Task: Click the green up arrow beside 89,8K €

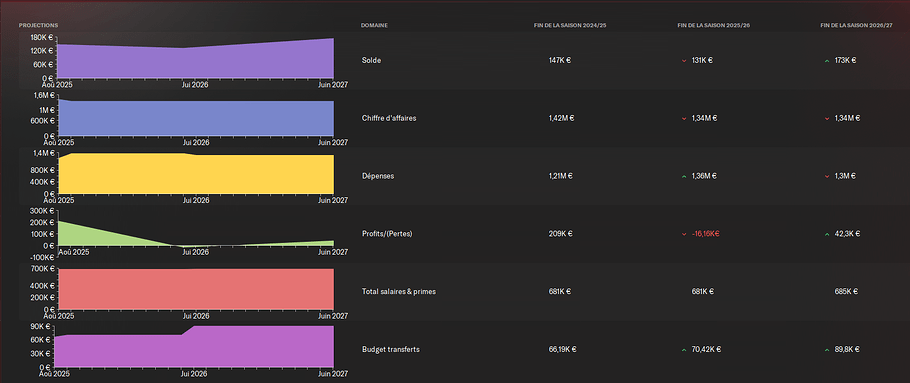Action: [x=827, y=350]
